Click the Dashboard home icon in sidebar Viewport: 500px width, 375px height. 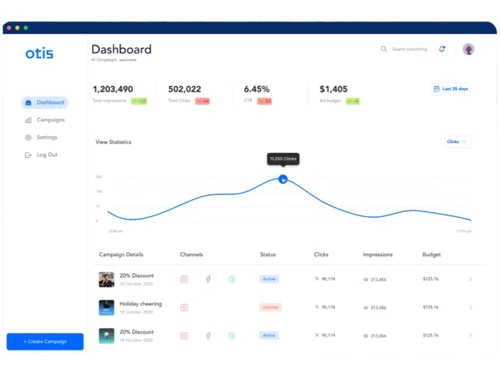28,102
